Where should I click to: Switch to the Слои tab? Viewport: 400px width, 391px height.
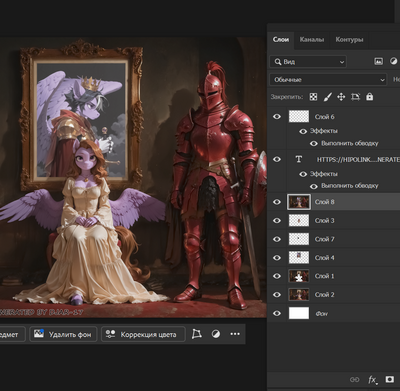pyautogui.click(x=281, y=40)
